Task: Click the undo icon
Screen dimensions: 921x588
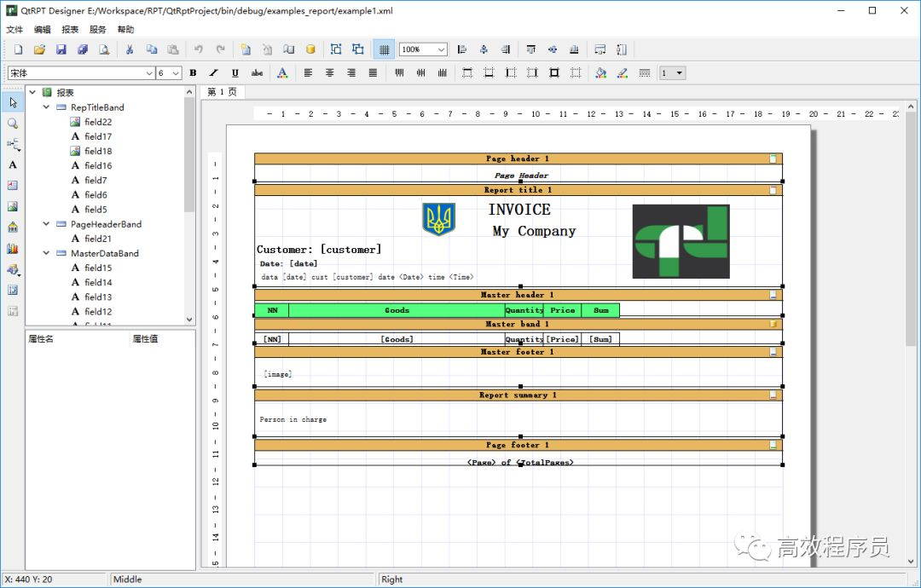Action: 197,49
